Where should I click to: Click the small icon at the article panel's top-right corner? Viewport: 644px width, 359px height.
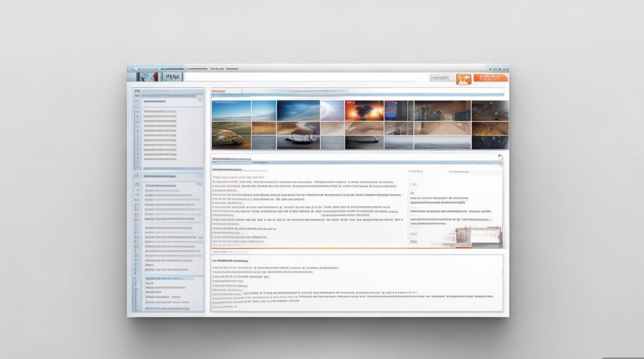point(500,156)
